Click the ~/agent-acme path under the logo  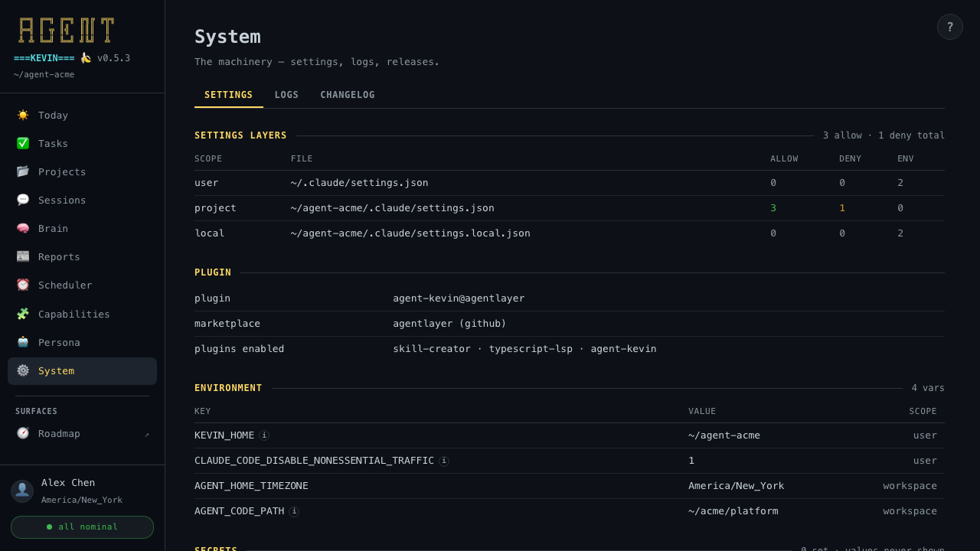(44, 75)
